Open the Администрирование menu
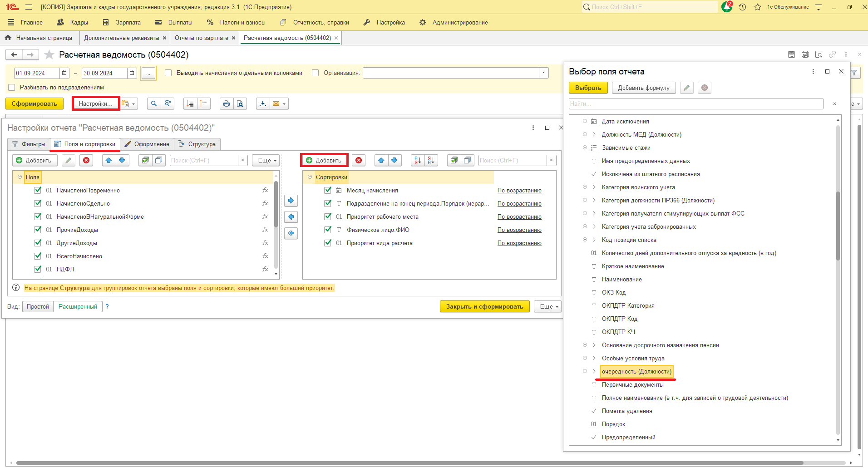This screenshot has width=868, height=472. pos(454,23)
